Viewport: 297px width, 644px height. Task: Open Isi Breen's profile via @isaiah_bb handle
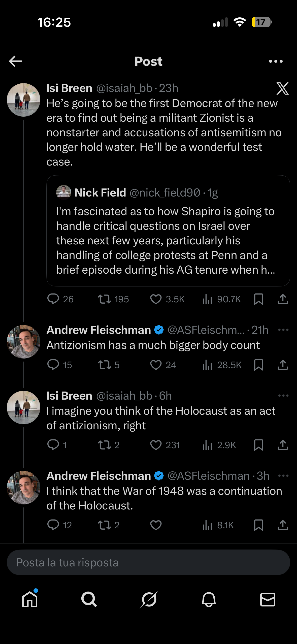(124, 88)
